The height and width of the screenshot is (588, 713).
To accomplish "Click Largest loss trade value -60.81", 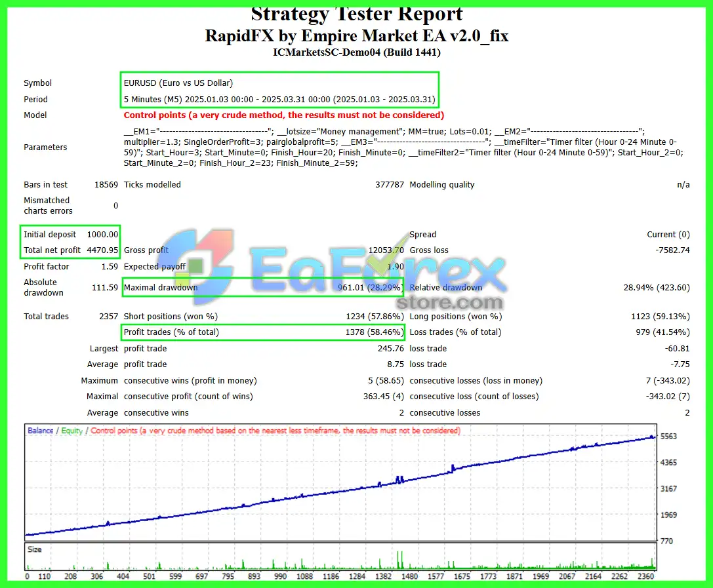I will click(x=677, y=349).
